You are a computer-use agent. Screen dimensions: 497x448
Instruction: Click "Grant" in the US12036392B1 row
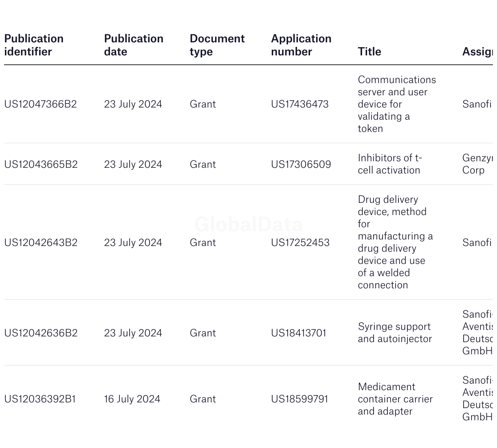click(203, 399)
